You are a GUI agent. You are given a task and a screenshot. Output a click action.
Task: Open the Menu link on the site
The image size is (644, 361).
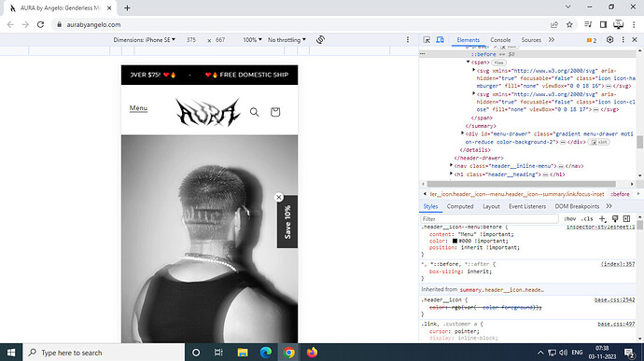tap(138, 108)
